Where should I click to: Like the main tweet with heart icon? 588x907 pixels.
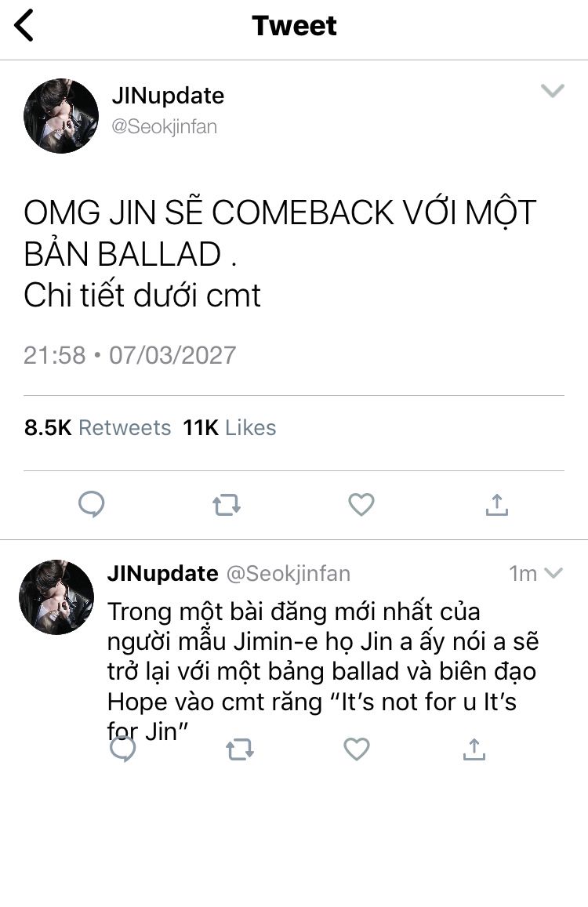pos(361,504)
